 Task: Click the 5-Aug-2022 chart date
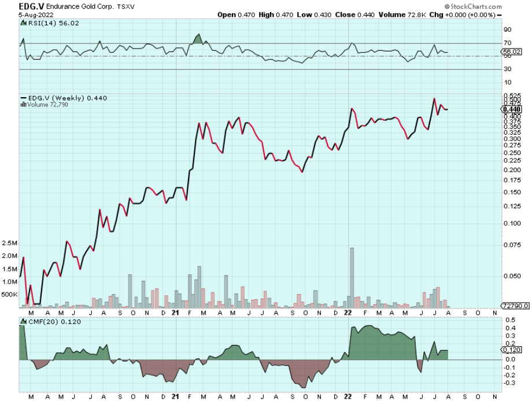[x=36, y=15]
